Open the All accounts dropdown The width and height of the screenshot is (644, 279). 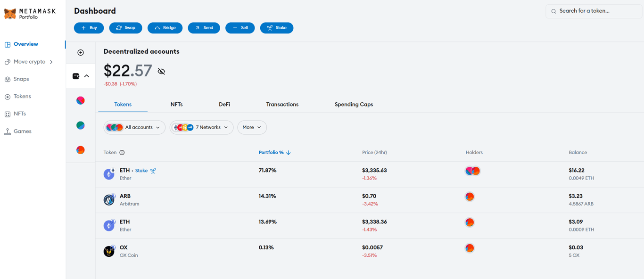coord(134,127)
